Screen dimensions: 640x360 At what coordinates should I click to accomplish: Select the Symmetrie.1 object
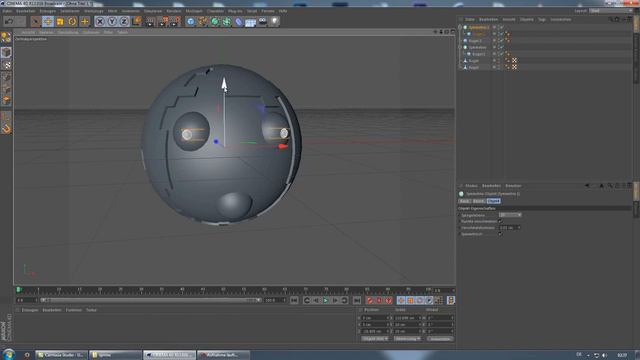point(478,27)
